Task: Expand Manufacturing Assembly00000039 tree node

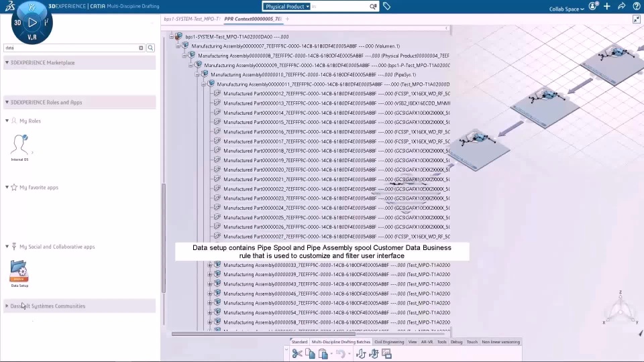Action: coord(210,275)
